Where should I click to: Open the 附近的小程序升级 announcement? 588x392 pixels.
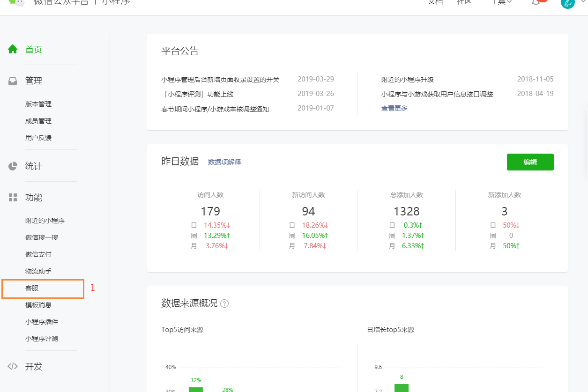coord(408,80)
